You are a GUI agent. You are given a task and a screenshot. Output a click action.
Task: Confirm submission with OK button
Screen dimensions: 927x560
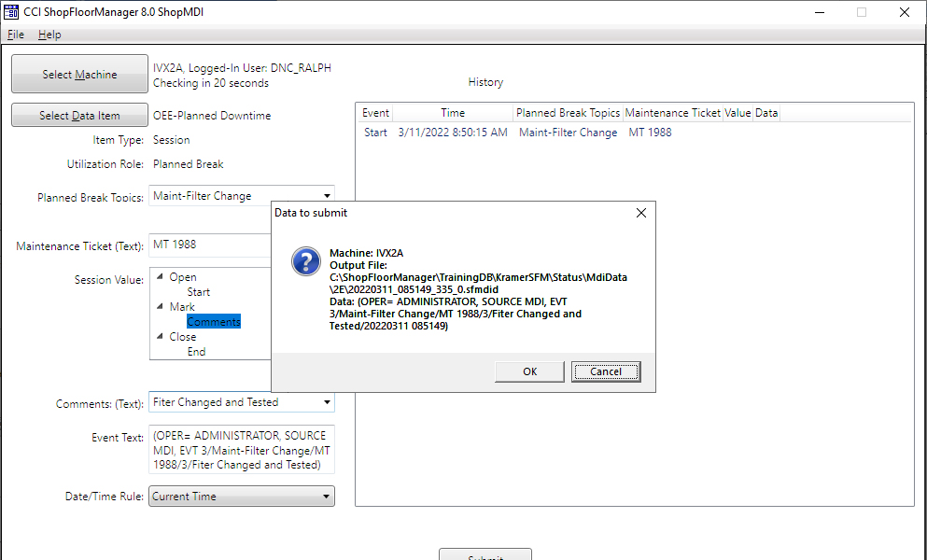(529, 371)
